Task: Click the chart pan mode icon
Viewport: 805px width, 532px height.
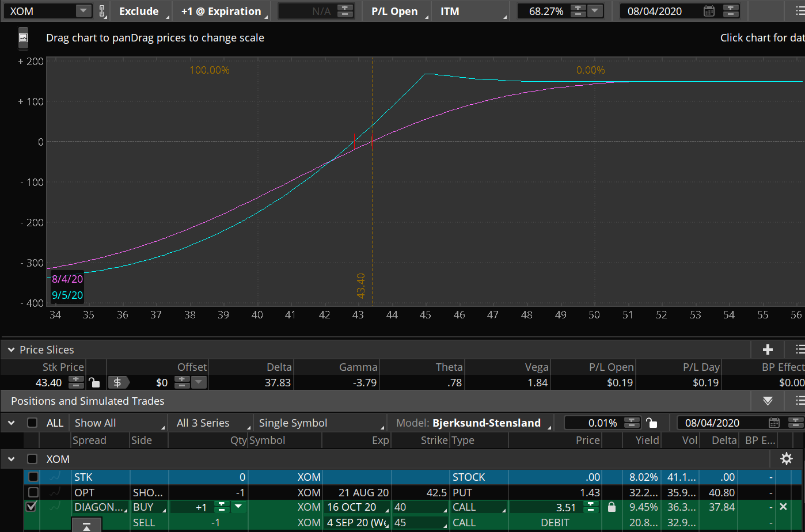Action: point(23,38)
